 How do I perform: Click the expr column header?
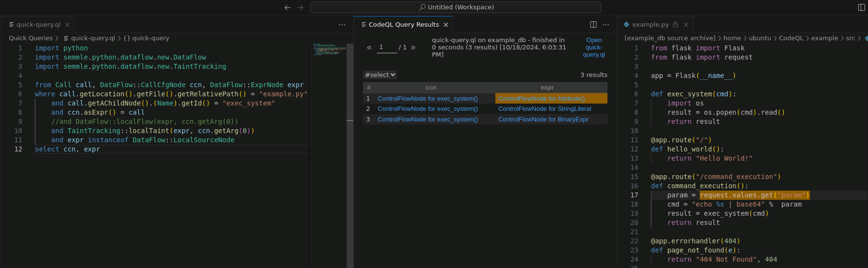coord(547,88)
